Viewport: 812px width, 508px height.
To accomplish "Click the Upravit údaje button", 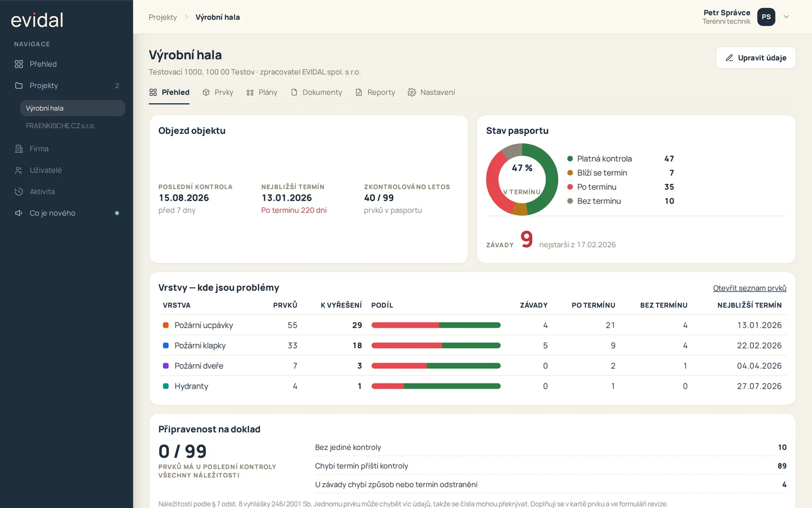I will click(756, 58).
